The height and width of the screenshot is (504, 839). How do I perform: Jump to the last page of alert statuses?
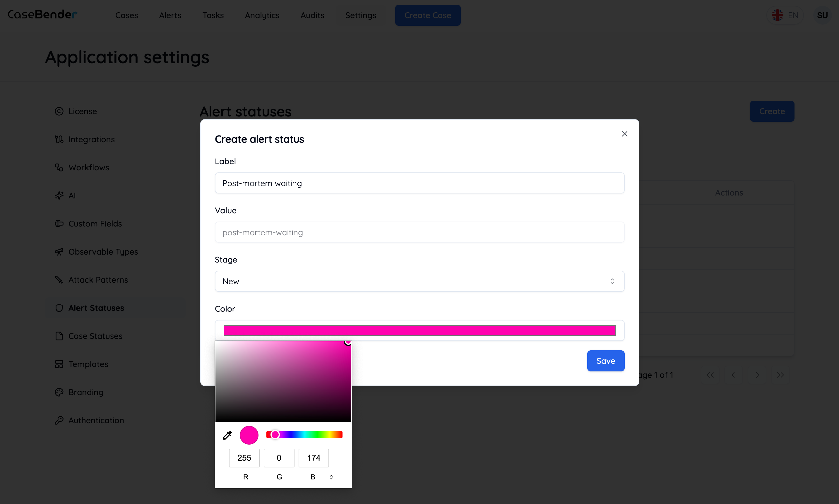point(780,375)
